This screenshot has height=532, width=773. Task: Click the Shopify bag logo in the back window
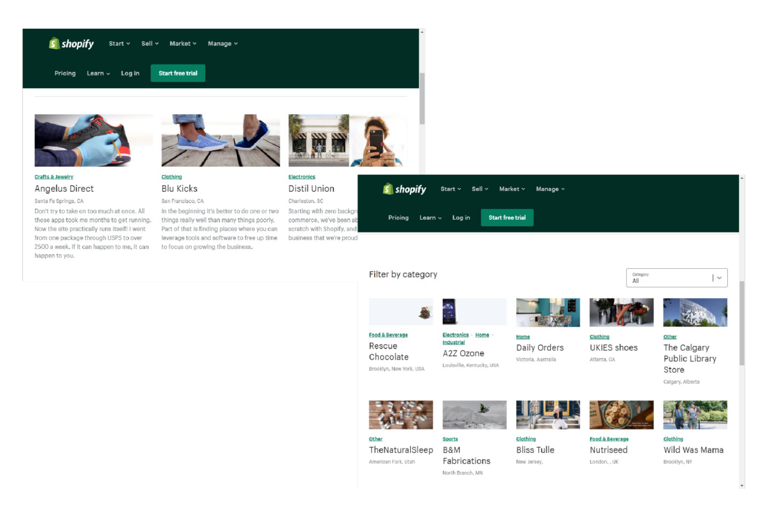(x=54, y=43)
